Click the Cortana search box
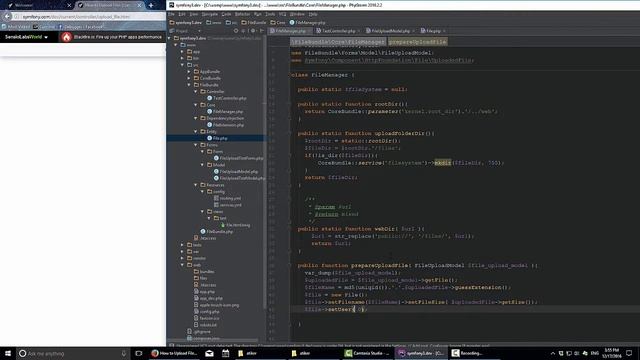 click(x=73, y=353)
